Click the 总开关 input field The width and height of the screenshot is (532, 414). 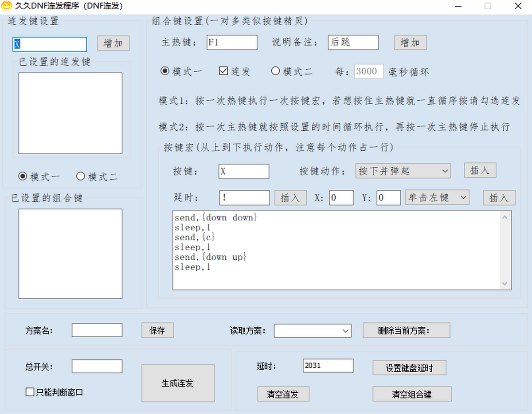point(97,366)
